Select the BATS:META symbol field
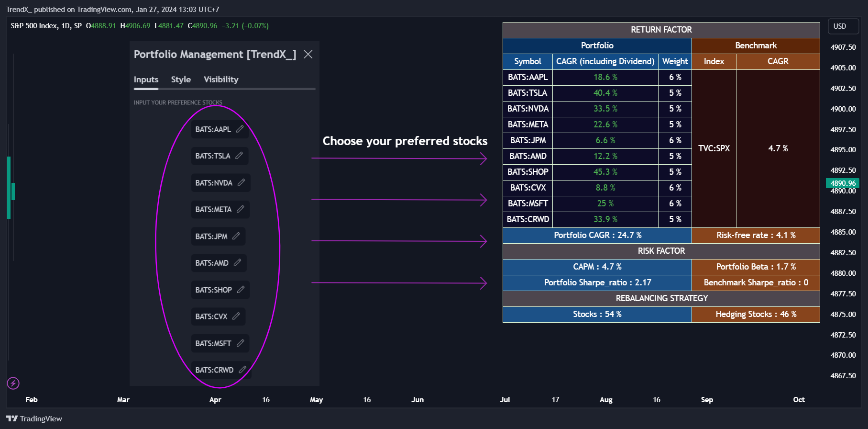This screenshot has height=429, width=868. click(220, 210)
